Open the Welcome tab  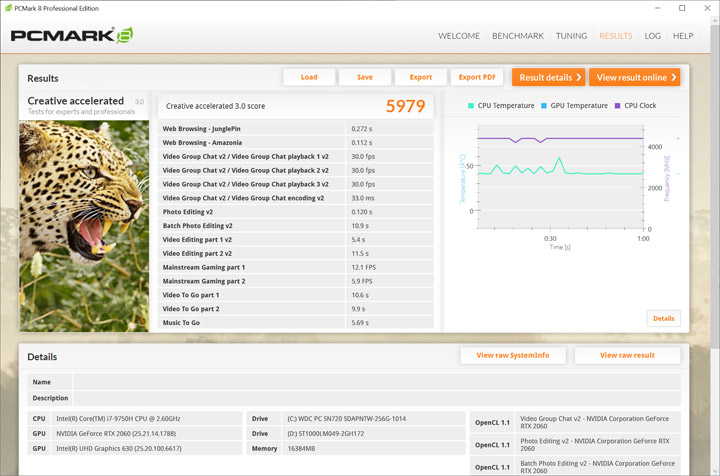459,36
